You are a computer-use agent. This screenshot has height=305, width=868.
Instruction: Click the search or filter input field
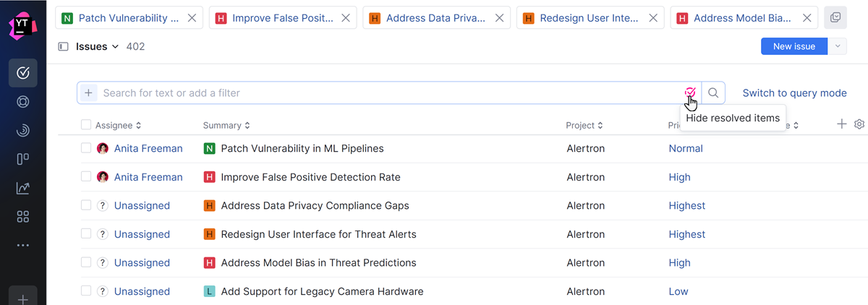pos(391,93)
